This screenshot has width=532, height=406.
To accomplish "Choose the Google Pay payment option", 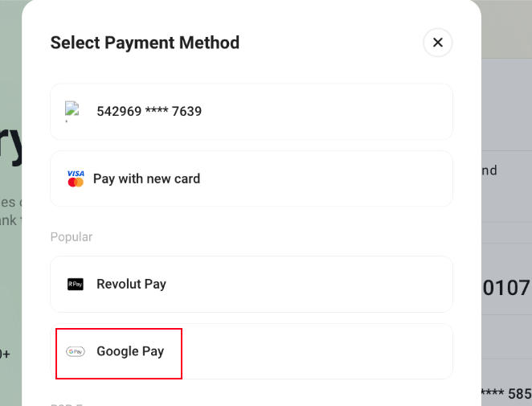I will coord(251,351).
